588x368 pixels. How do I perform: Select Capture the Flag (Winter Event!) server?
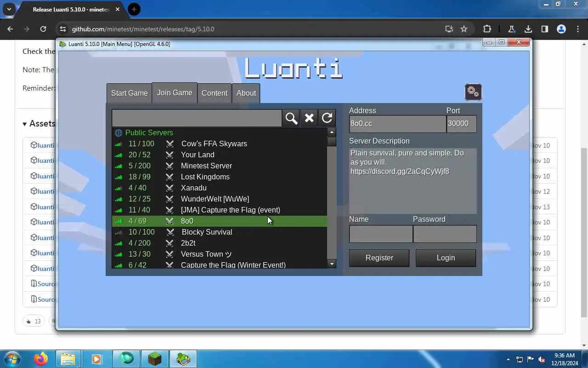[x=220, y=264]
